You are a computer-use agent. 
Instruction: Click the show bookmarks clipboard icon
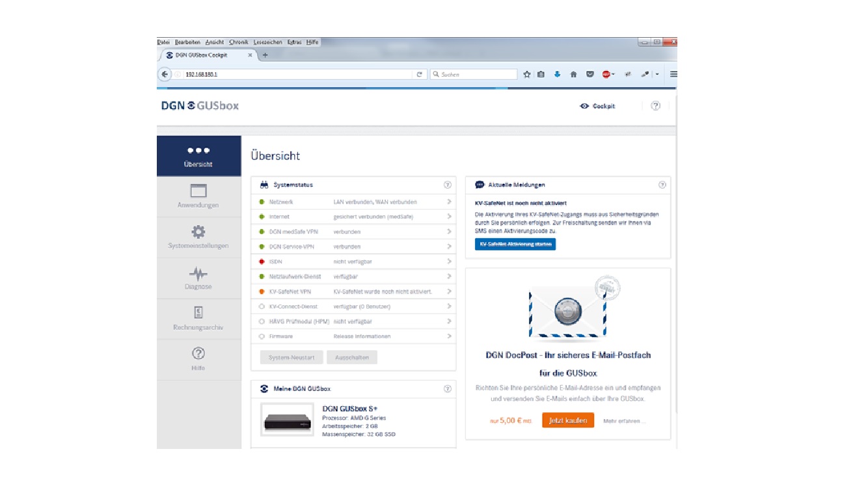coord(541,74)
